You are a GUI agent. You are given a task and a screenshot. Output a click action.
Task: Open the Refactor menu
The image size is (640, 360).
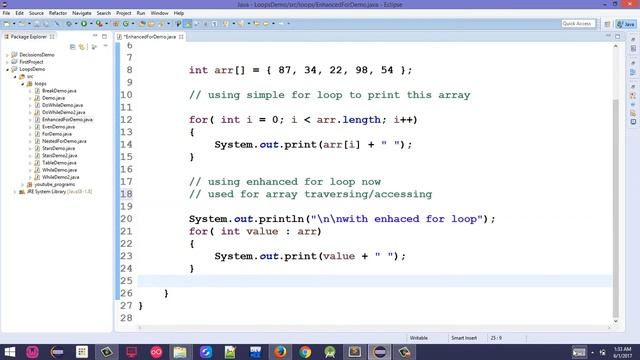coord(58,13)
